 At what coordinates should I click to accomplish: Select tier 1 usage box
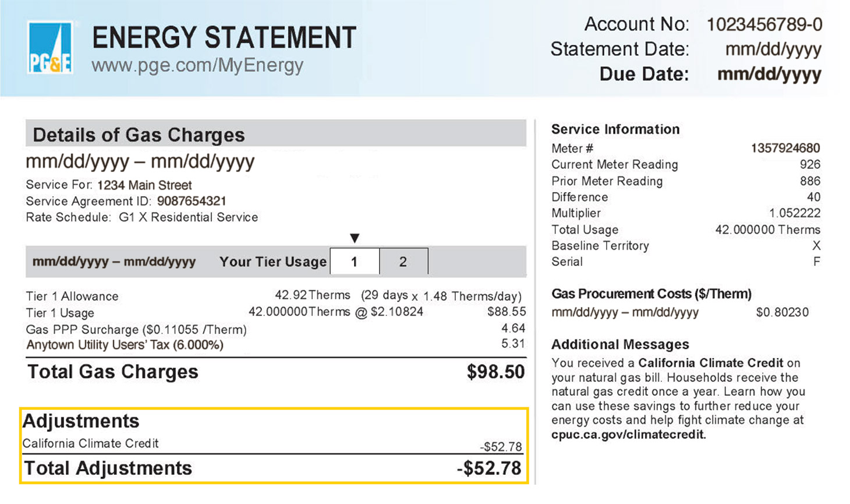click(354, 262)
